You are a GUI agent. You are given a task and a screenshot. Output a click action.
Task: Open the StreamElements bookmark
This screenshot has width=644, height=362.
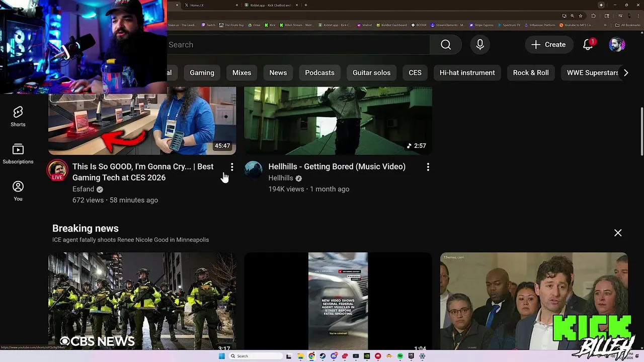(448, 25)
